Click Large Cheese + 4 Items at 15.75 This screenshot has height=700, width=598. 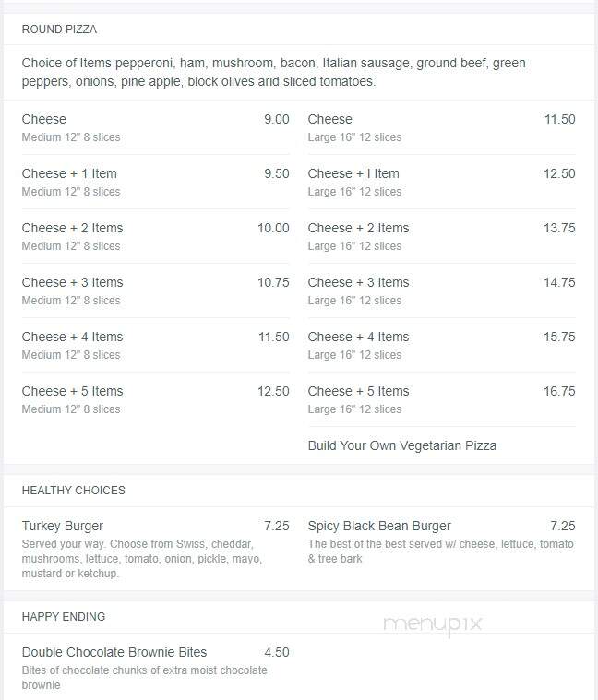(x=441, y=346)
